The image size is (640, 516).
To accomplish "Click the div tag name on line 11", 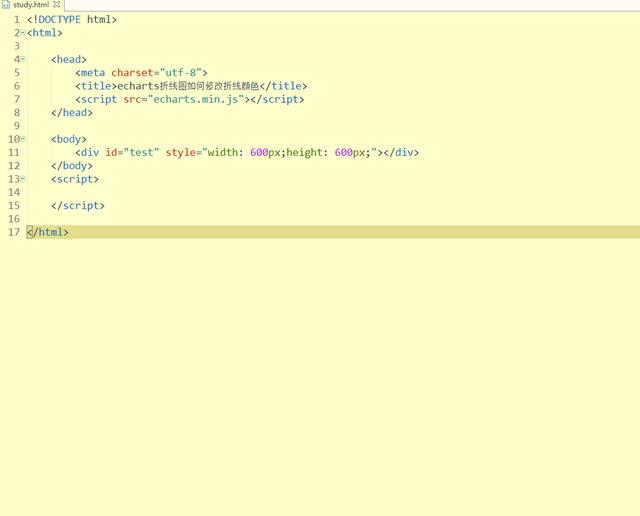I will click(90, 152).
